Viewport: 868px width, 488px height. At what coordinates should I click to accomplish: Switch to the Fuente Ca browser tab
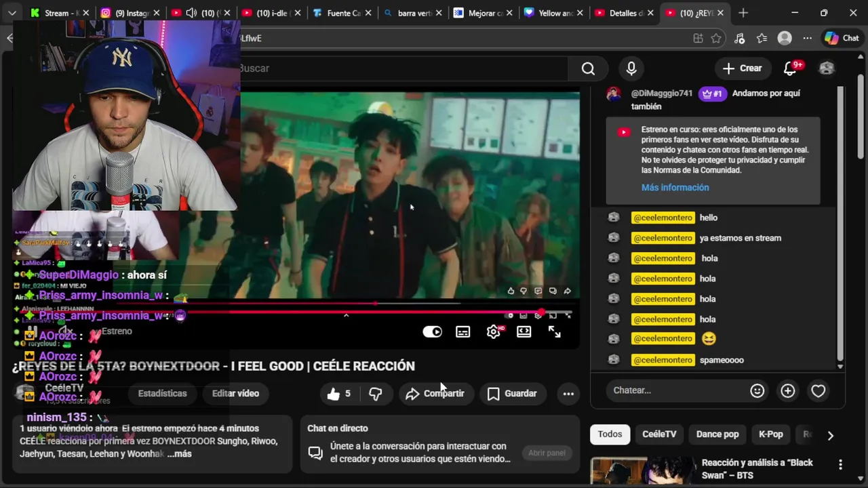(x=340, y=13)
